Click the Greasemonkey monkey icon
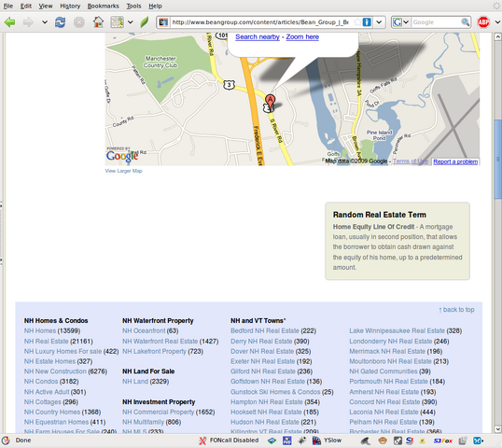Viewport: 502px width, 448px height. pos(383,441)
